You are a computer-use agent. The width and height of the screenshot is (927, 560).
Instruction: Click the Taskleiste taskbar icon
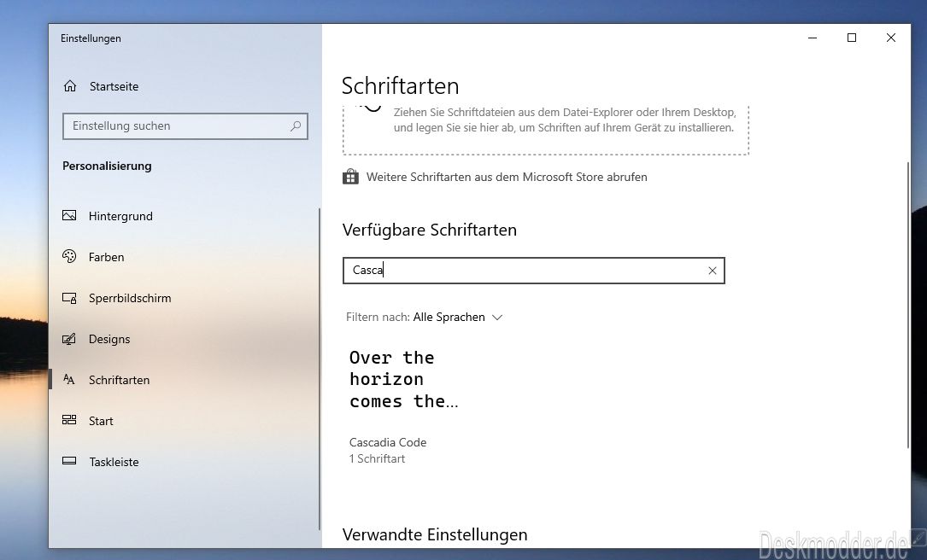69,461
